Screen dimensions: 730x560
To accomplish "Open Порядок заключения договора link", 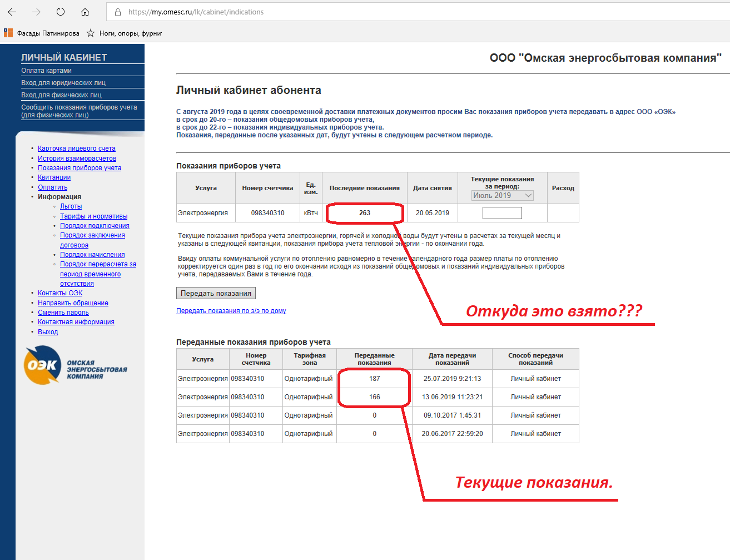I will click(92, 240).
